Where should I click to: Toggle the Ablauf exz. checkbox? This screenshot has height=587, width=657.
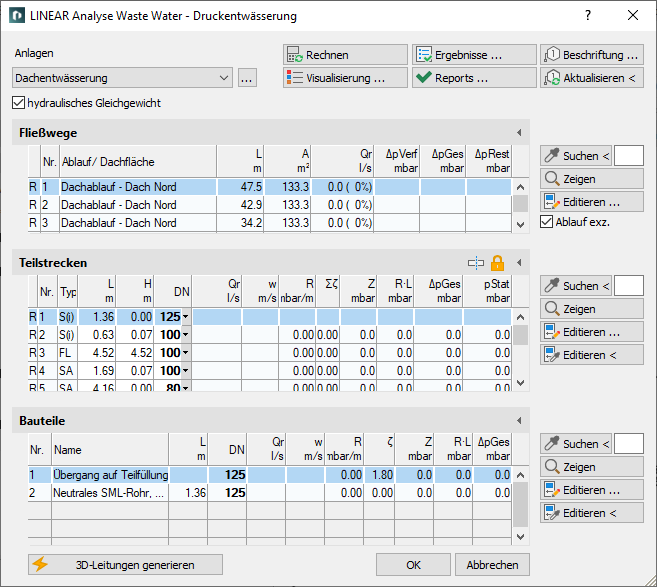[x=546, y=222]
